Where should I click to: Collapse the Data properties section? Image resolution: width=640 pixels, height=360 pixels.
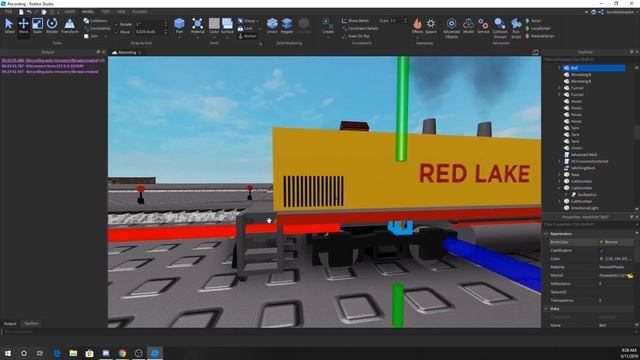tap(546, 309)
